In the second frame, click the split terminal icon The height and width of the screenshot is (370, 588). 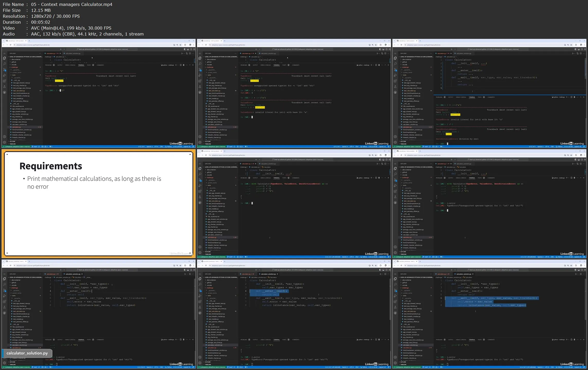point(376,65)
